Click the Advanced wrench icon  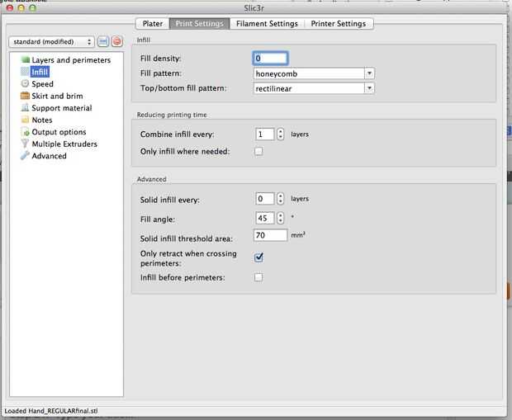point(25,156)
